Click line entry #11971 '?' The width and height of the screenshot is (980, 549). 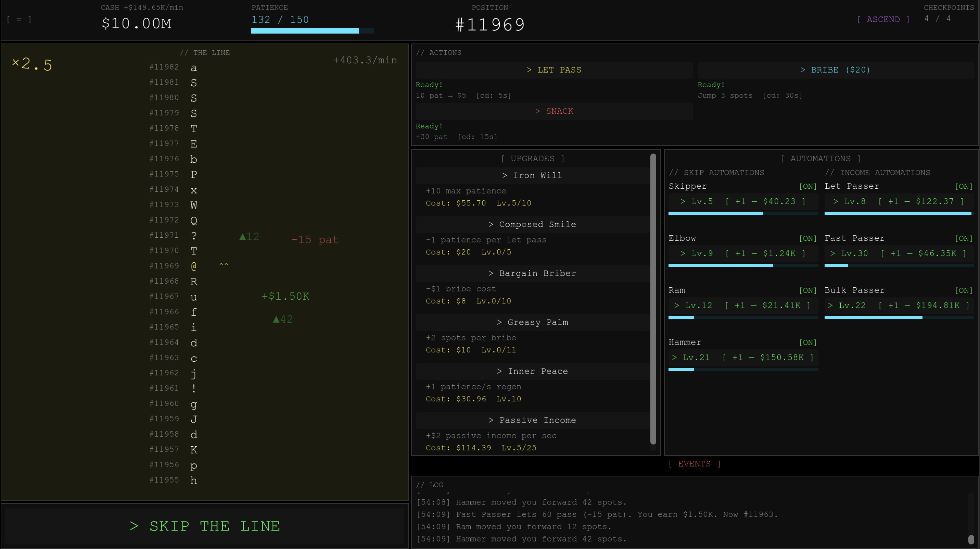click(x=174, y=236)
